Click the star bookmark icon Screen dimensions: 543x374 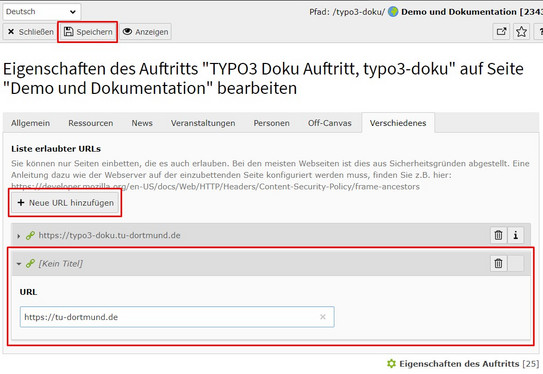(x=521, y=32)
